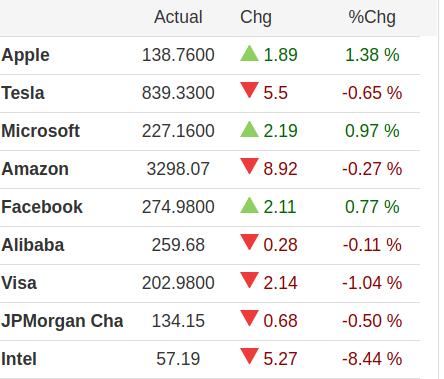Select the Microsoft stock name
The image size is (444, 379).
coord(40,131)
